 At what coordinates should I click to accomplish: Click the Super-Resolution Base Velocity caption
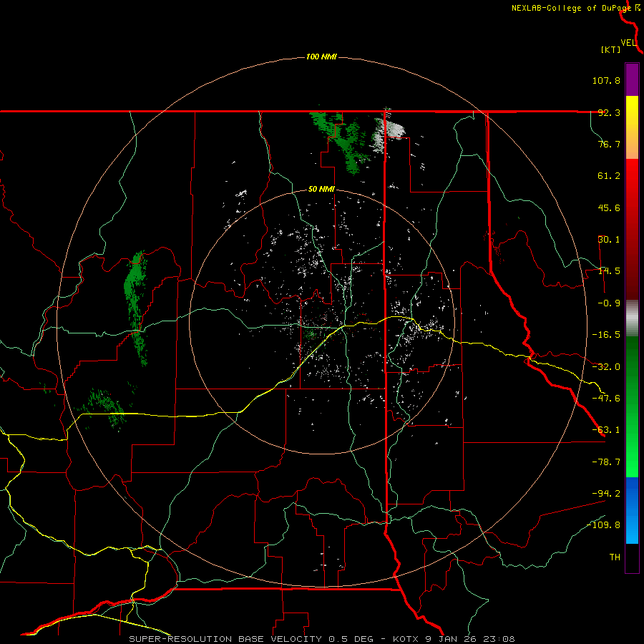tap(321, 639)
